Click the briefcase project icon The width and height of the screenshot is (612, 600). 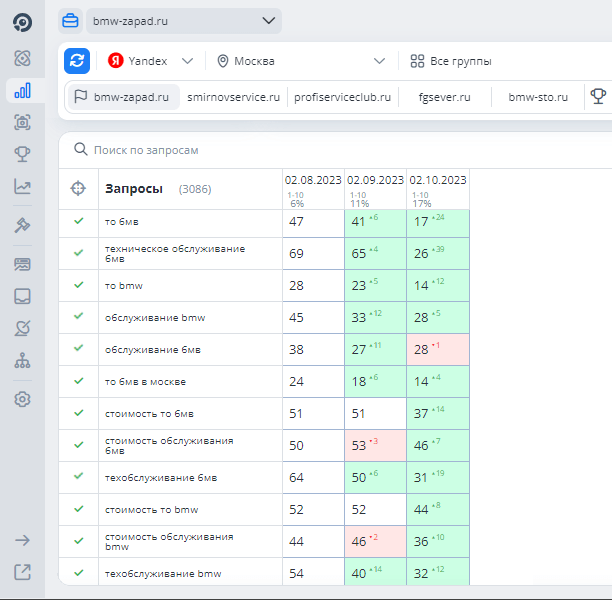point(70,21)
